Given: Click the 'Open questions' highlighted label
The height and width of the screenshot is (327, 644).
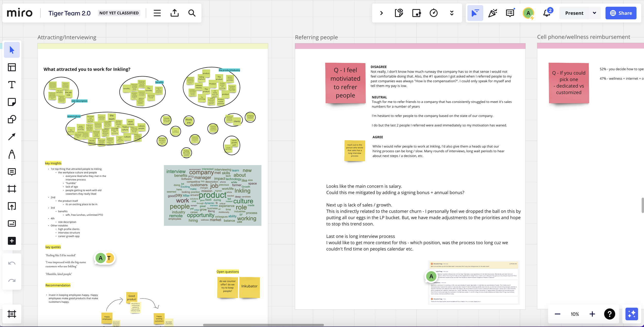Looking at the screenshot, I should [x=228, y=272].
